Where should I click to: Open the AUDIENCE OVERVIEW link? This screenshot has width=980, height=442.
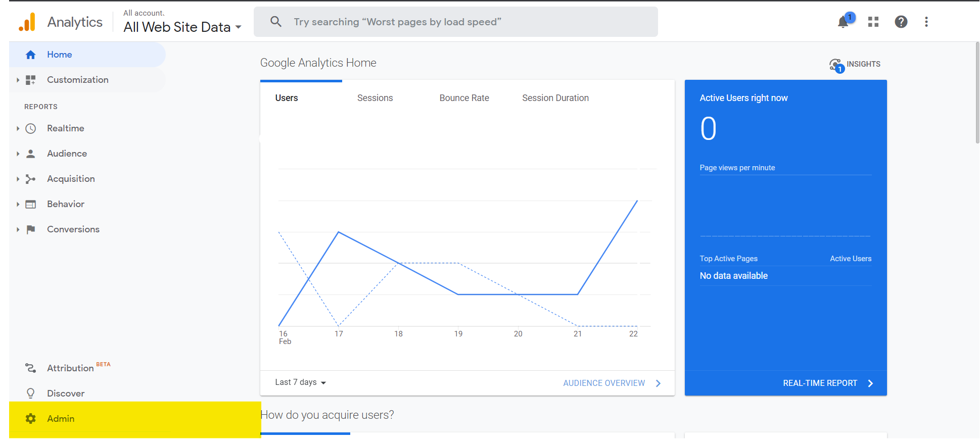pos(604,383)
